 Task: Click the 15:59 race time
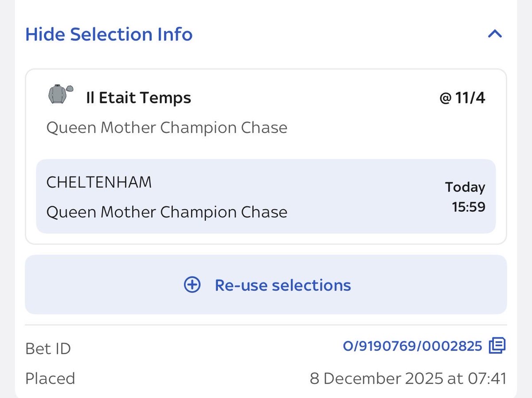click(468, 207)
